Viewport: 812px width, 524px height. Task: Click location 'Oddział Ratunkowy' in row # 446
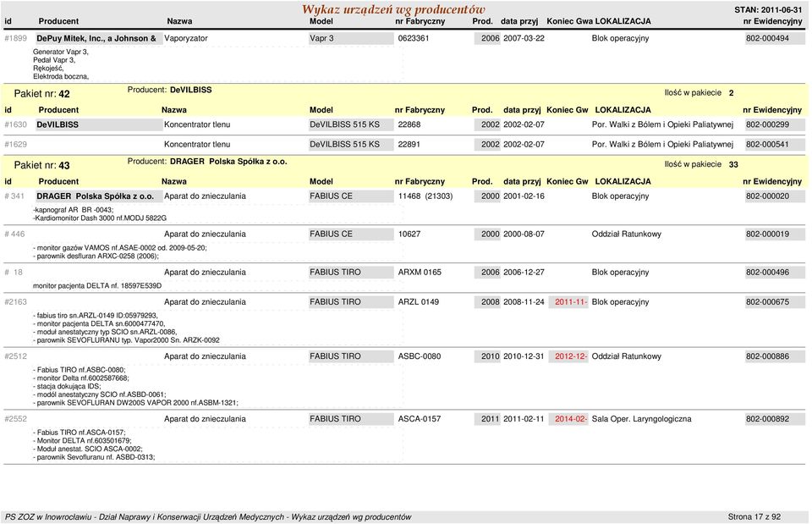coord(627,234)
